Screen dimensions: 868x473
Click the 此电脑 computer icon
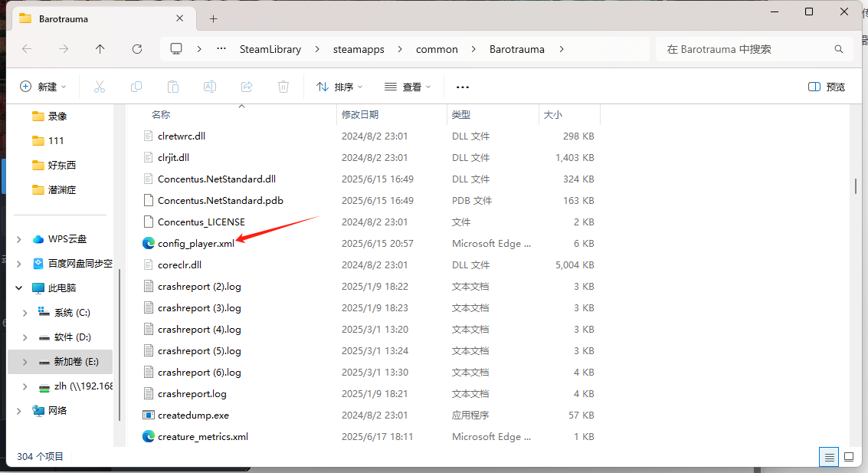click(x=38, y=288)
